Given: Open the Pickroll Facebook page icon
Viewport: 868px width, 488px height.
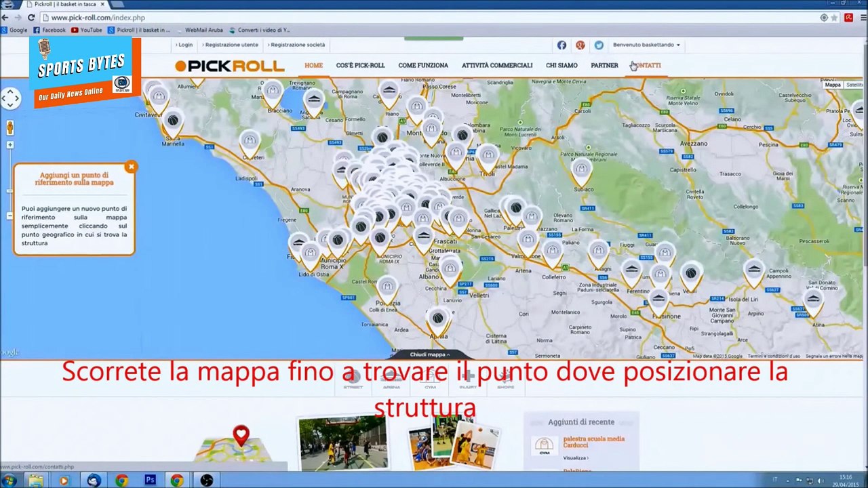Looking at the screenshot, I should coord(561,45).
